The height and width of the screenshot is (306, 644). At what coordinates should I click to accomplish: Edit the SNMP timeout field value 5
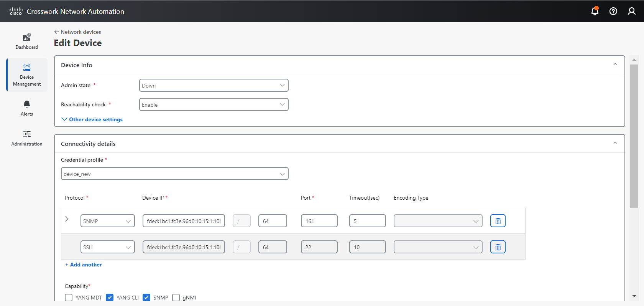(367, 221)
